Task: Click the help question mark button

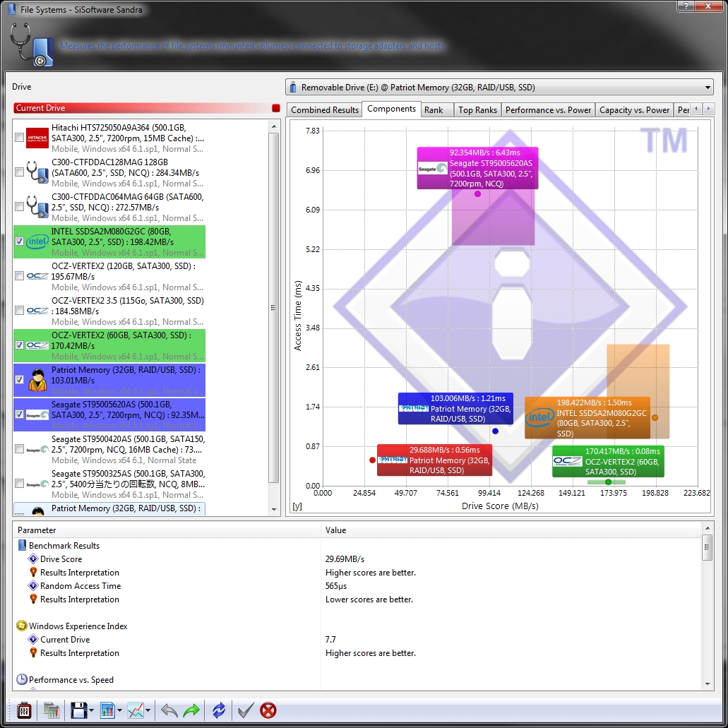Action: (686, 6)
